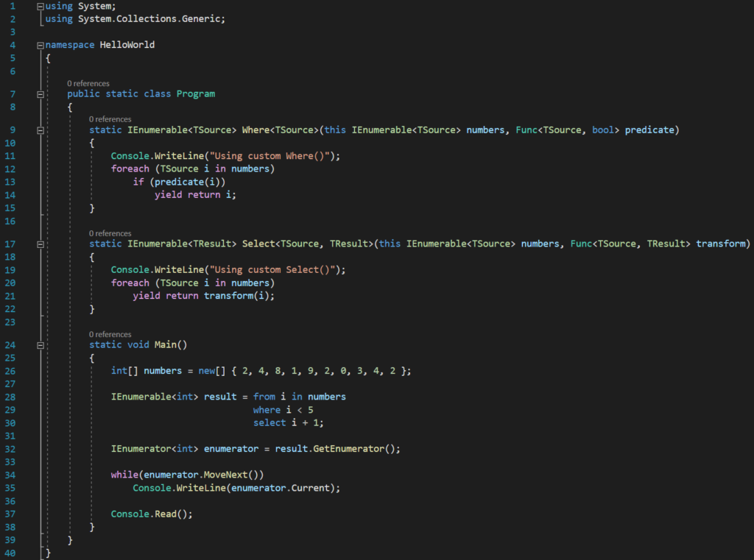754x560 pixels.
Task: Click line number 32 in gutter
Action: (x=11, y=448)
